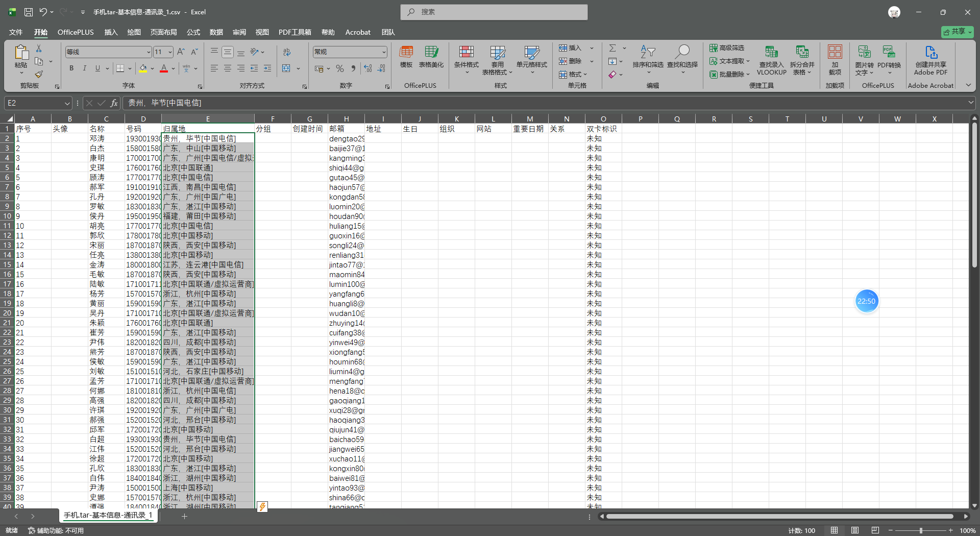
Task: Switch to the 数据 ribbon tab
Action: (x=216, y=32)
